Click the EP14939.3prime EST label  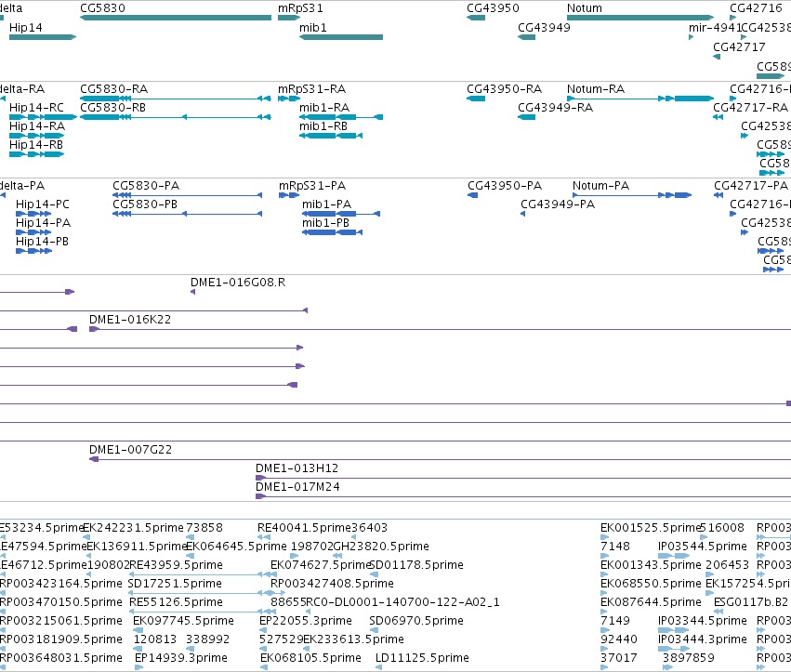pos(181,658)
